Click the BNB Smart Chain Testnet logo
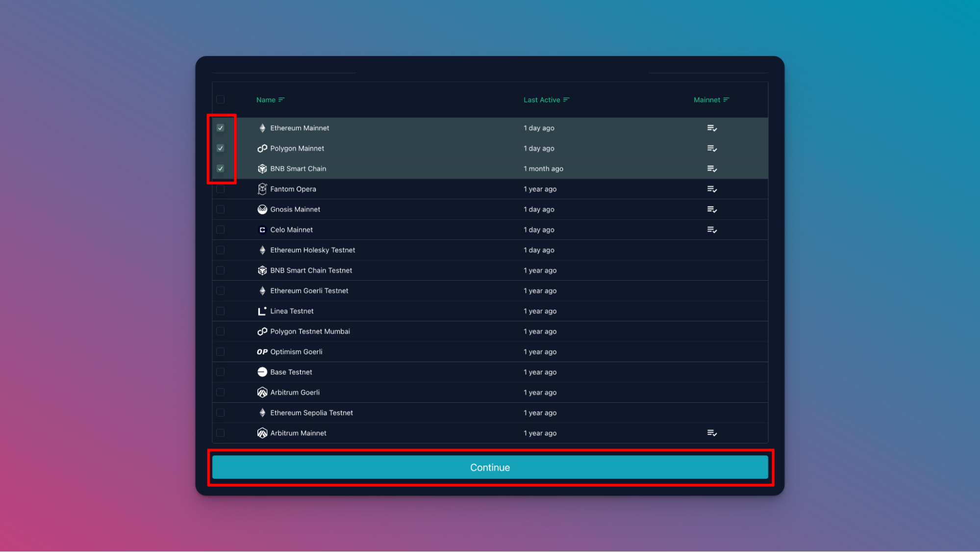 262,270
